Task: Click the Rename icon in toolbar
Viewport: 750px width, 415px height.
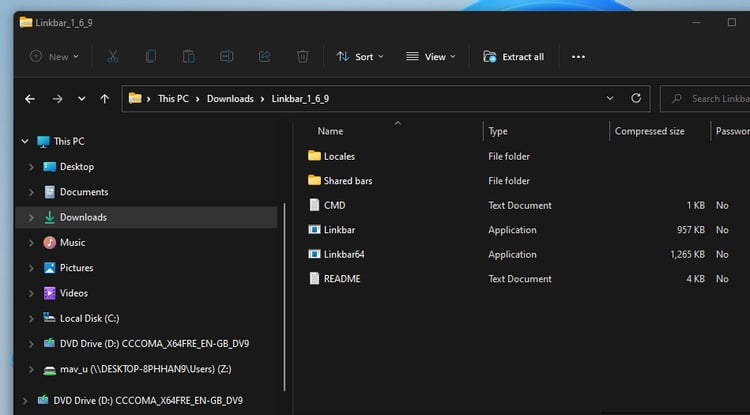Action: pyautogui.click(x=226, y=56)
